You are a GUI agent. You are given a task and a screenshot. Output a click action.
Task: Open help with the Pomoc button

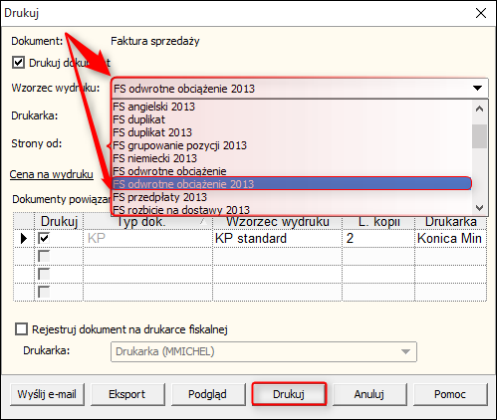450,394
